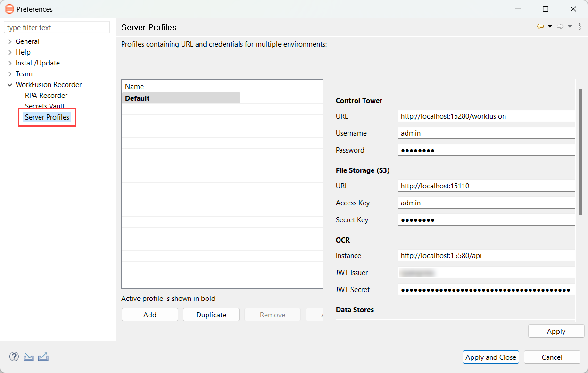The height and width of the screenshot is (373, 588).
Task: Click the forward navigation arrow
Action: pyautogui.click(x=560, y=27)
